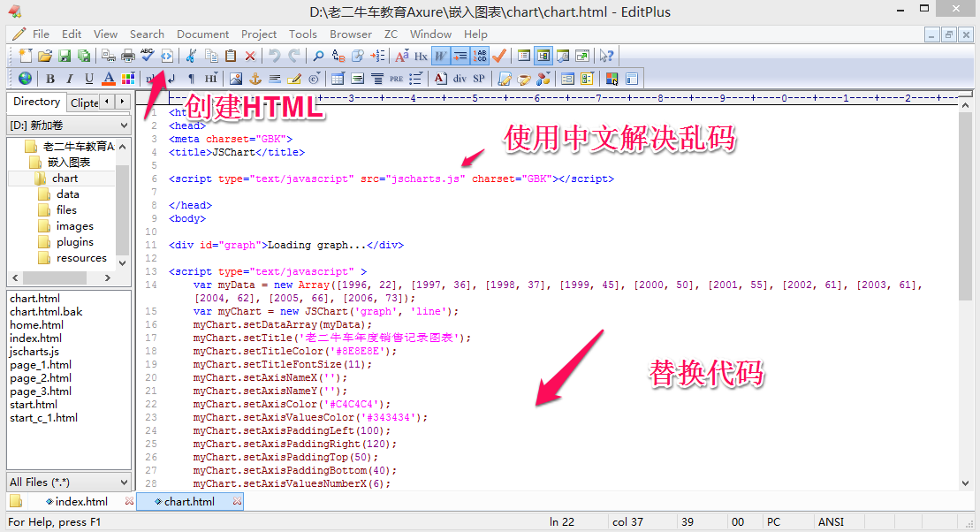Select the Directory panel tab
This screenshot has height=532, width=980.
[36, 102]
